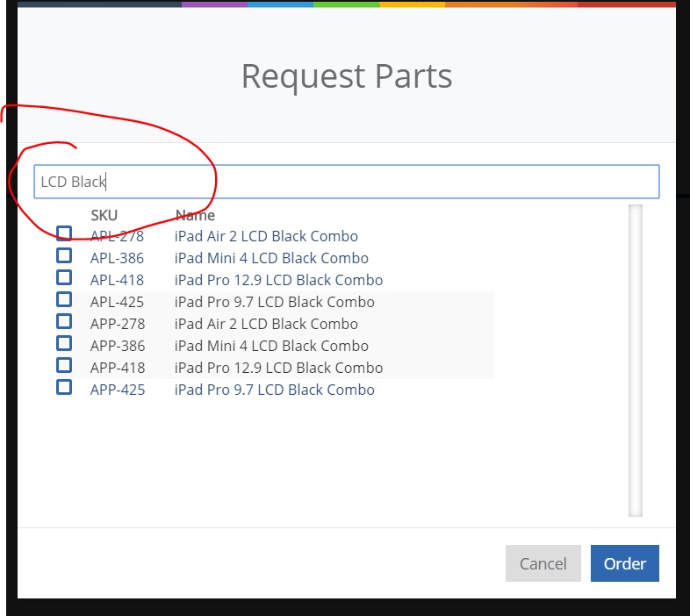Select the APP-418 iPad Pro 12.9 checkbox
The height and width of the screenshot is (616, 690).
click(x=64, y=365)
